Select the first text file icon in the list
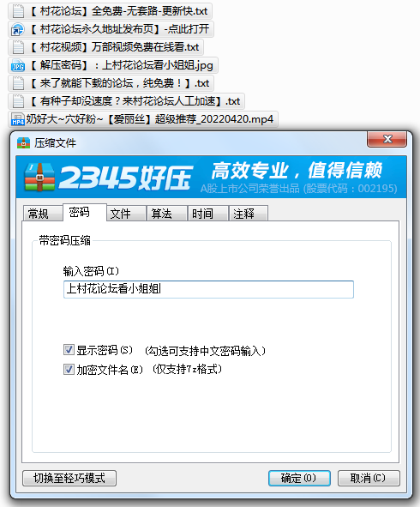420x507 pixels. pos(18,11)
